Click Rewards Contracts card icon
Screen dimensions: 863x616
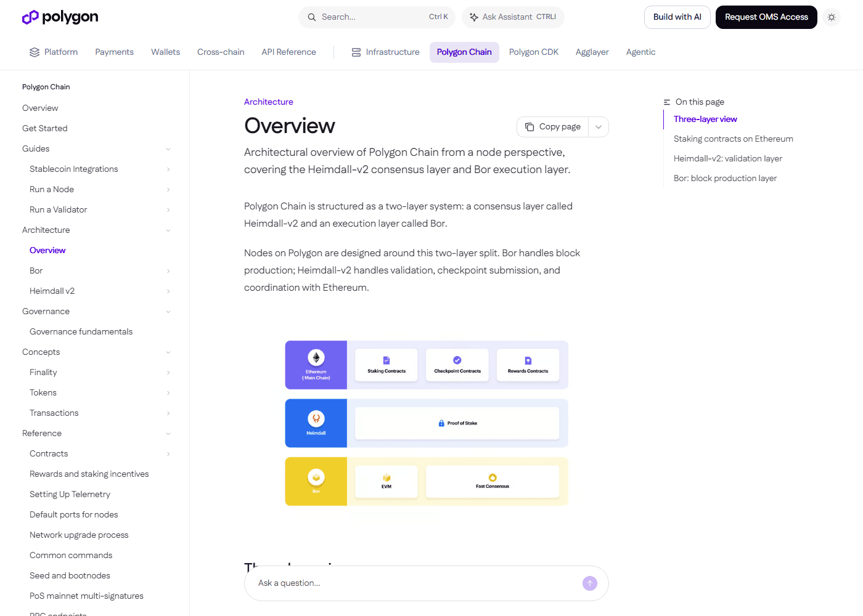528,360
